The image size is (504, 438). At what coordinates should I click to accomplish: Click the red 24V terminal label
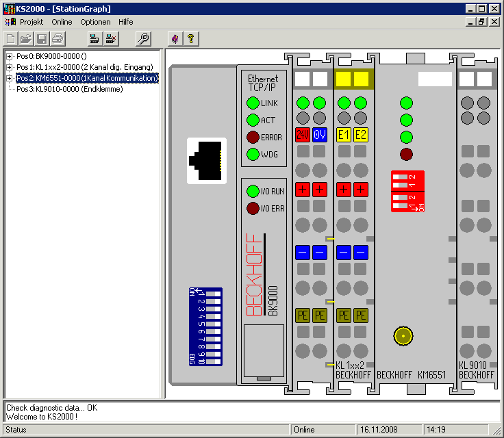click(x=303, y=135)
